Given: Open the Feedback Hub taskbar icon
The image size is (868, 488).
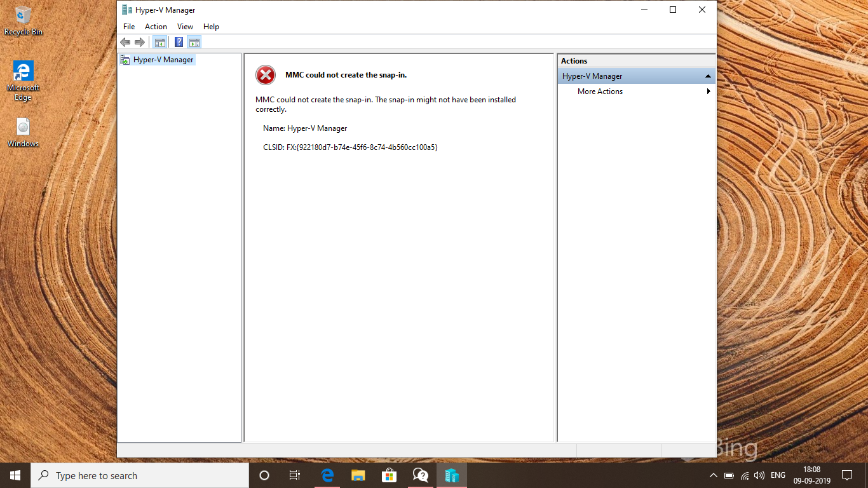Looking at the screenshot, I should (420, 475).
